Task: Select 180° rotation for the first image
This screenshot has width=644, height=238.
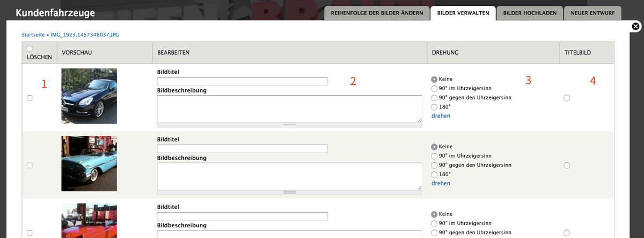Action: (x=435, y=107)
